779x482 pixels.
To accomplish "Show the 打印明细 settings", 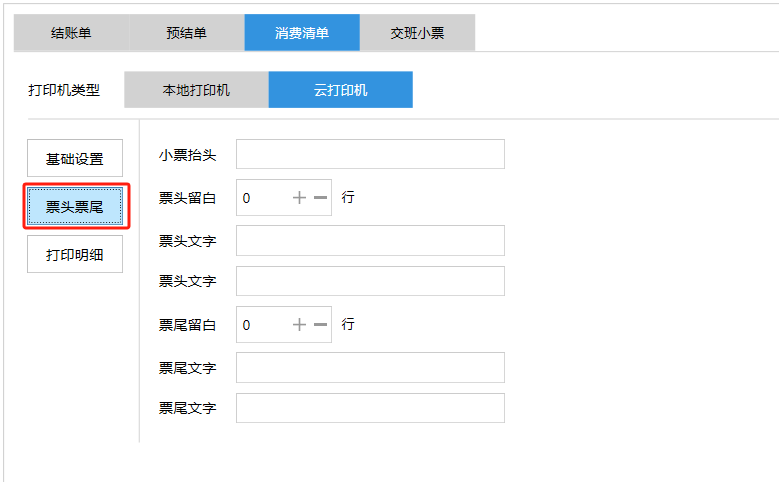I will pyautogui.click(x=75, y=254).
